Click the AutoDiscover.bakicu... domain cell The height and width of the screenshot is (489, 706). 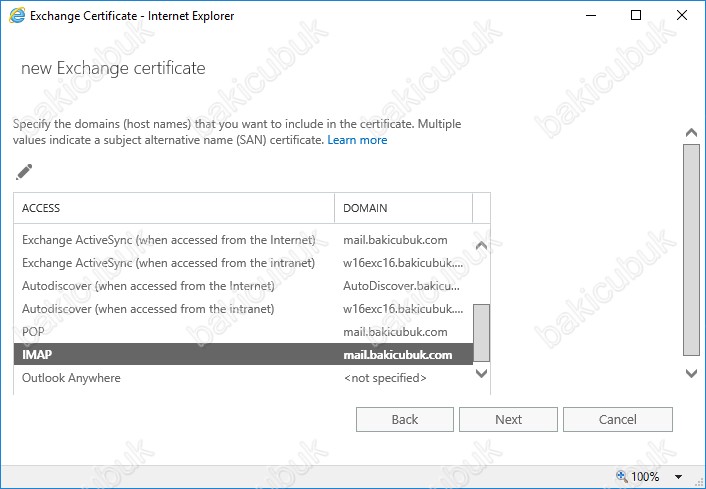[401, 286]
